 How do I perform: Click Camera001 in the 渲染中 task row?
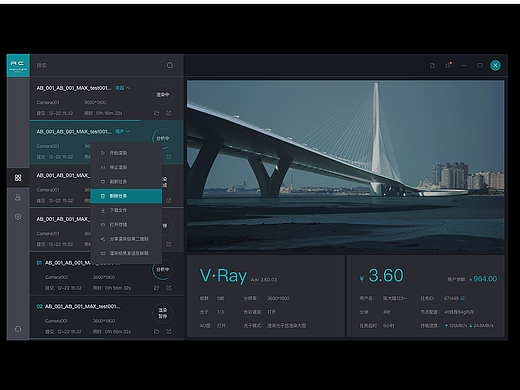click(48, 102)
